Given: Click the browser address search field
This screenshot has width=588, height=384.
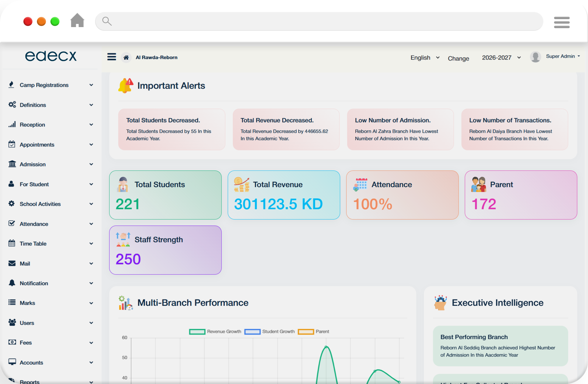Looking at the screenshot, I should [319, 21].
